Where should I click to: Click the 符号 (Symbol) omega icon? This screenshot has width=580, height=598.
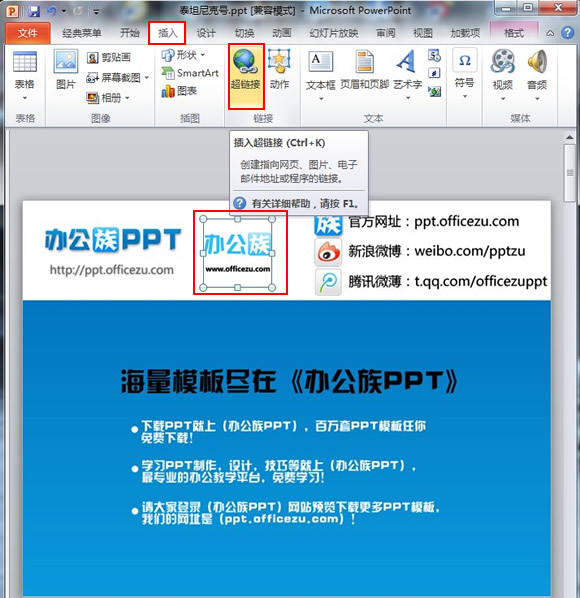coord(465,60)
